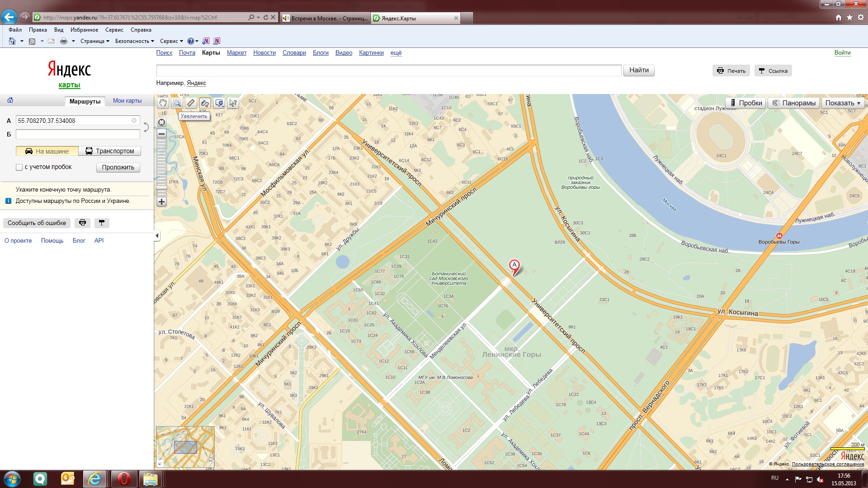
Task: Click the Ссылка button at top
Action: 773,70
